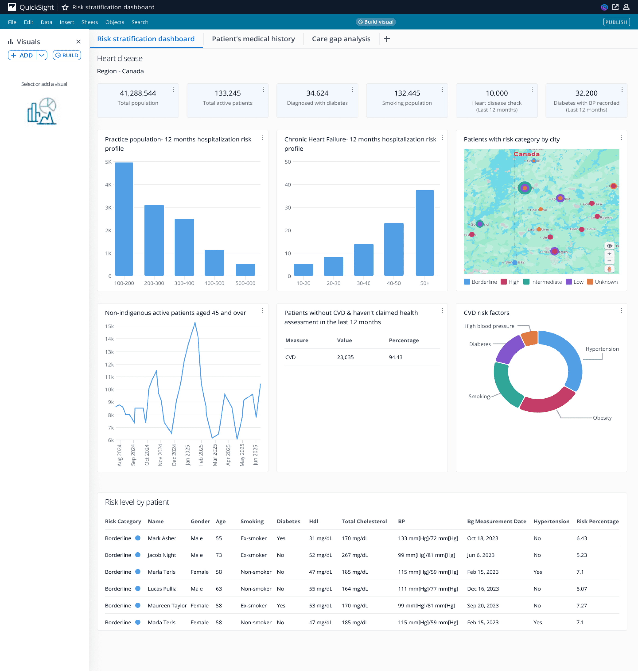The width and height of the screenshot is (638, 672).
Task: Open the Insert menu
Action: (67, 22)
